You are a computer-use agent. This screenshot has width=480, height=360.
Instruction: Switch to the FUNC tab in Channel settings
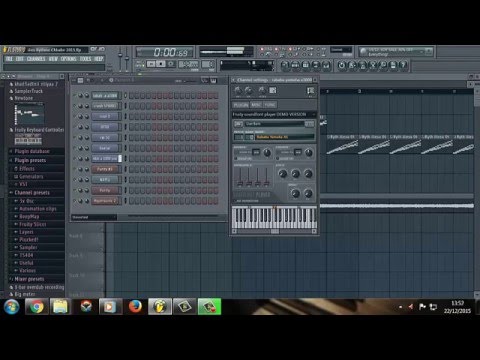point(270,105)
